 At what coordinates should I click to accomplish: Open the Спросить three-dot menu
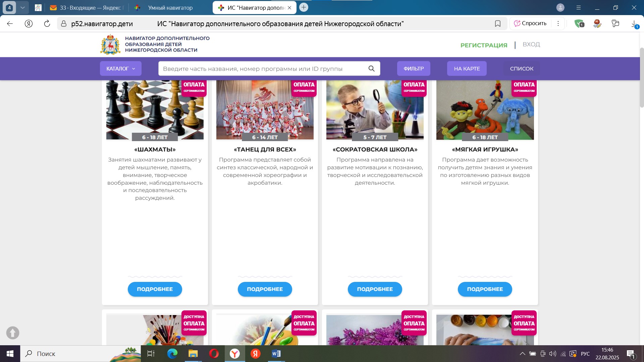tap(558, 23)
